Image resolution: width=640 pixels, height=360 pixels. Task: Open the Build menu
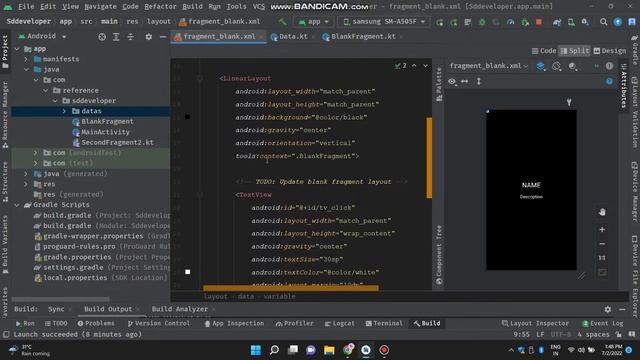[x=192, y=7]
